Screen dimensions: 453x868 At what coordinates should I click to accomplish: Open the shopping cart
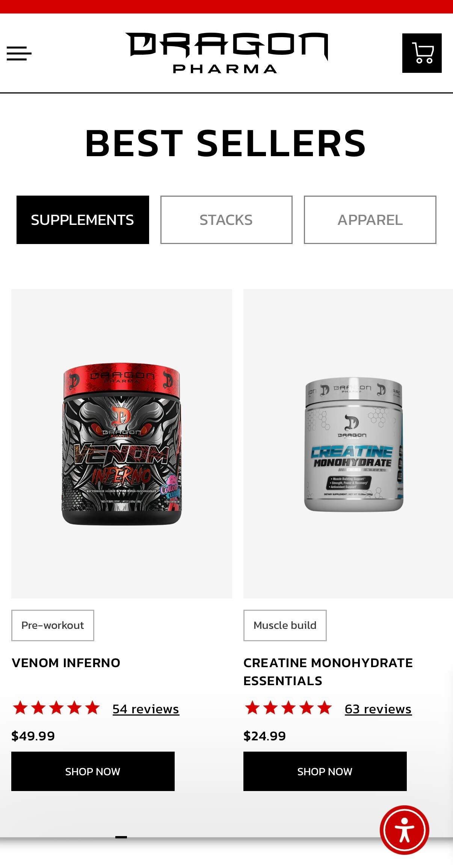(x=422, y=53)
